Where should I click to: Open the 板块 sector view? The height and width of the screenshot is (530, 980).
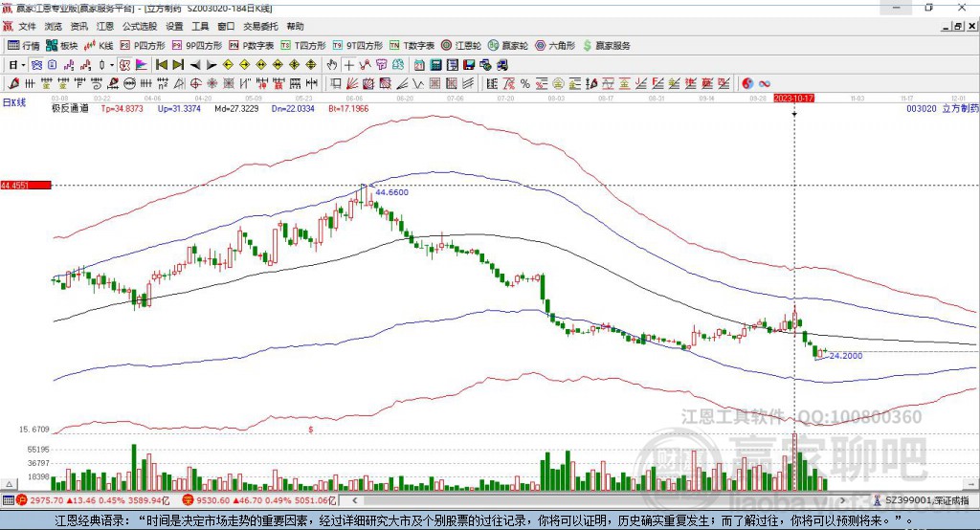[61, 46]
